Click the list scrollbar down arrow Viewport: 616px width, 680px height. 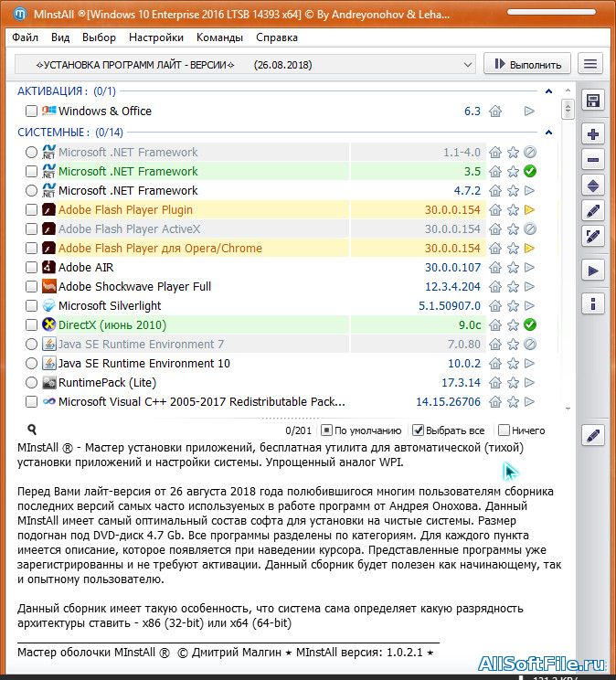click(568, 409)
